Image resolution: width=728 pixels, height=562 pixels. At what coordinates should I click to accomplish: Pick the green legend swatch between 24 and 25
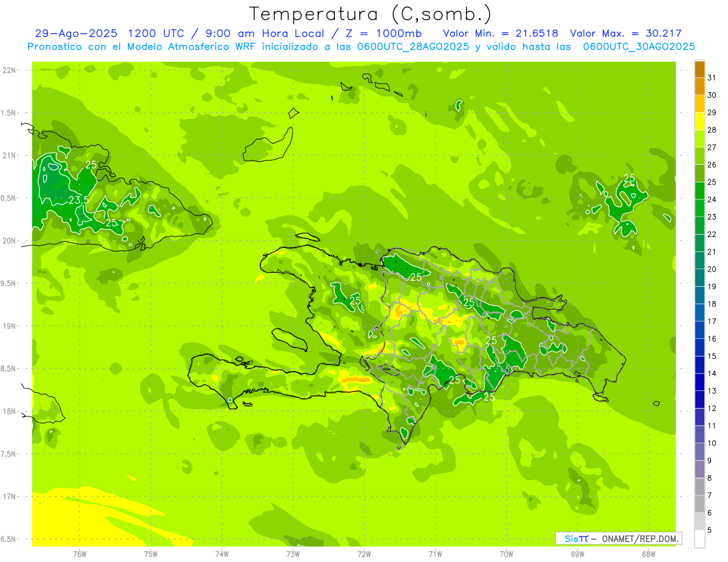tap(699, 191)
